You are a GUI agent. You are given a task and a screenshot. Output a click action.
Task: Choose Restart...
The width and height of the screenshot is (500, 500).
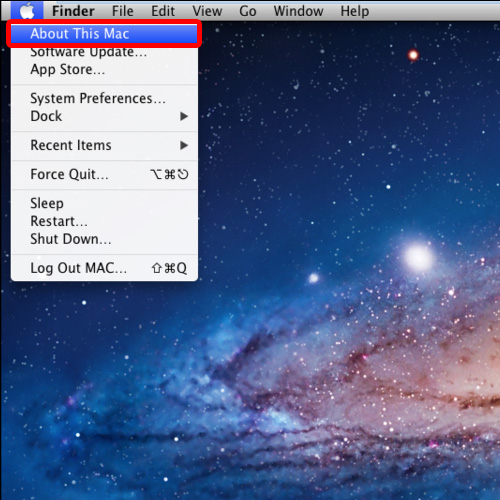point(104,221)
